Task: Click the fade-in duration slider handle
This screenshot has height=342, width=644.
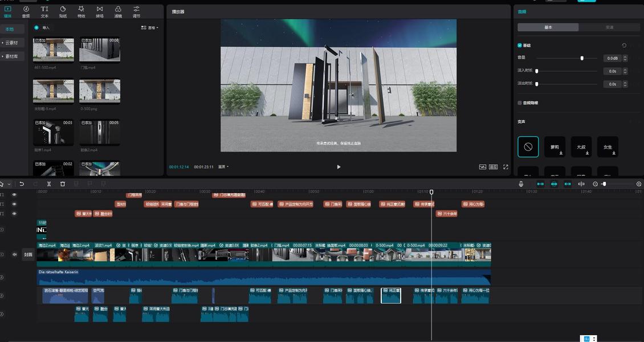Action: point(536,71)
